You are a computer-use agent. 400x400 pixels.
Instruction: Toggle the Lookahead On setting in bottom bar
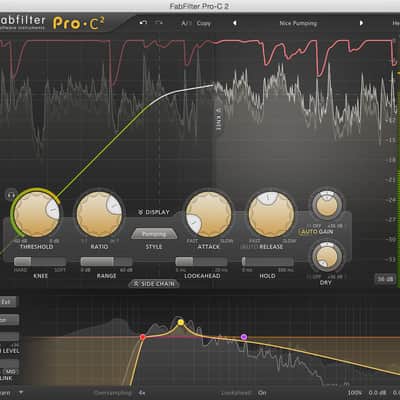262,393
